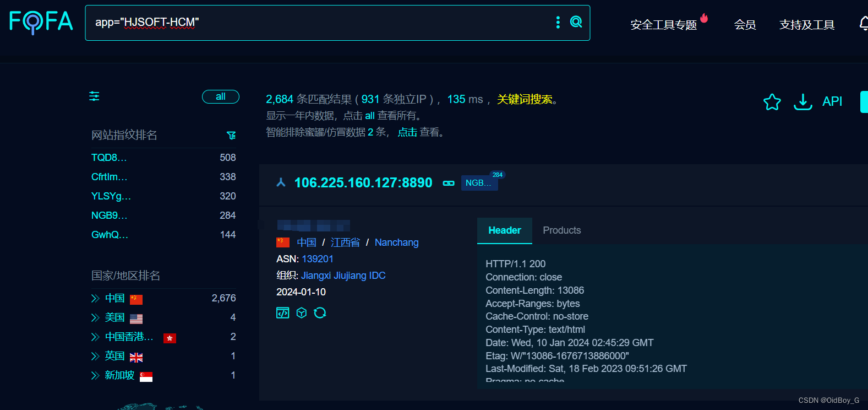Viewport: 868px width, 410px height.
Task: Click the cube product icon
Action: (301, 313)
